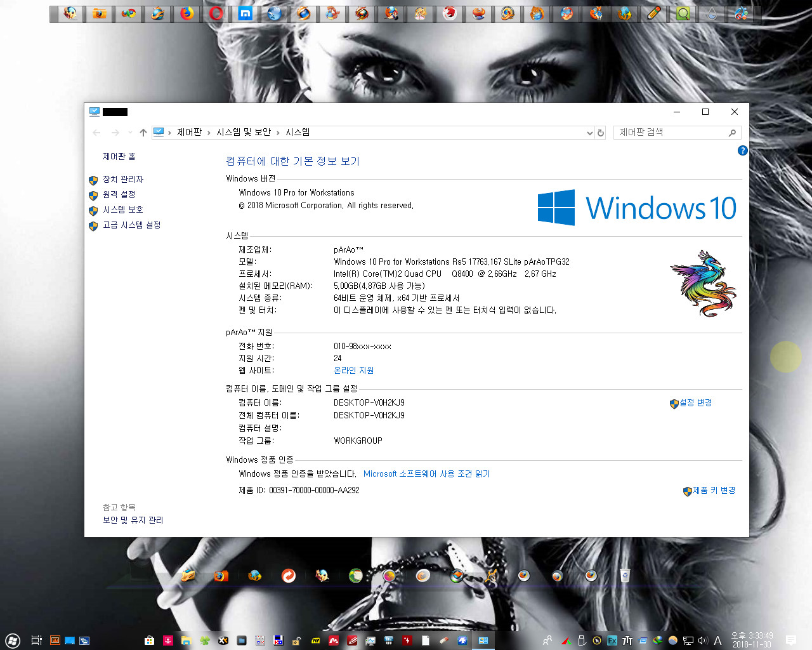Launch Firefox from the top dock
The image size is (812, 650).
click(x=187, y=13)
